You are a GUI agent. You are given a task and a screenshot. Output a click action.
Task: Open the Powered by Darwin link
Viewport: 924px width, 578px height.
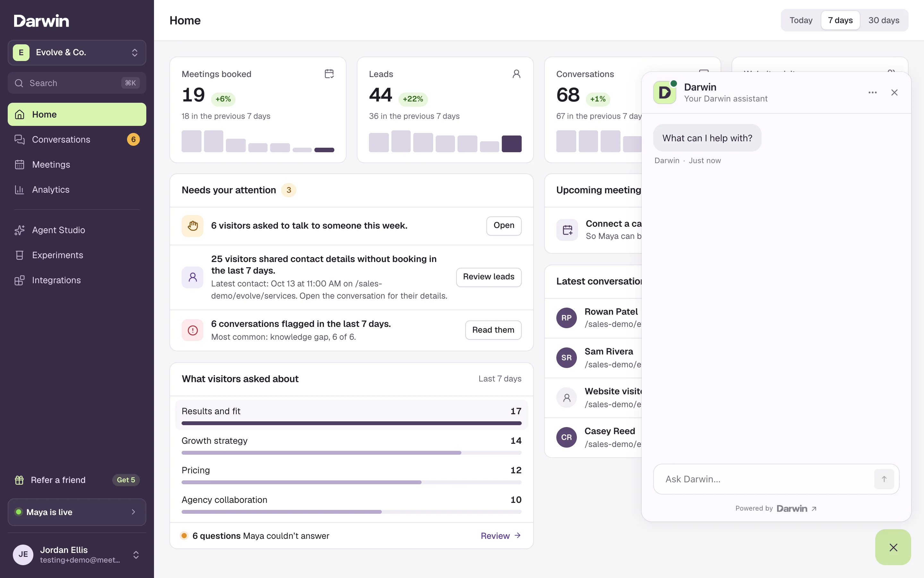tap(776, 508)
